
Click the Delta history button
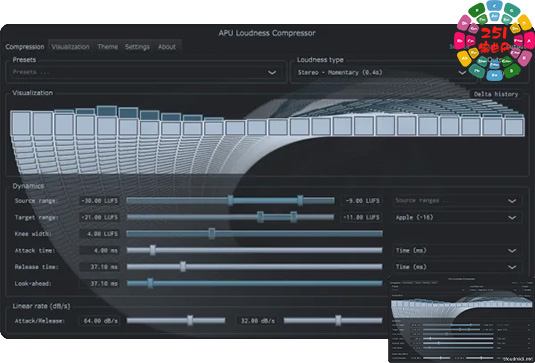[x=496, y=94]
